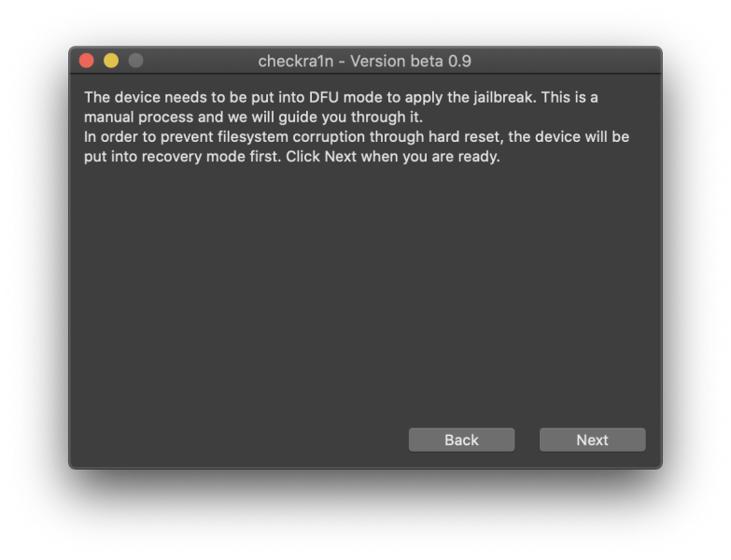Minimize the window using the yellow button
731x560 pixels.
[111, 61]
